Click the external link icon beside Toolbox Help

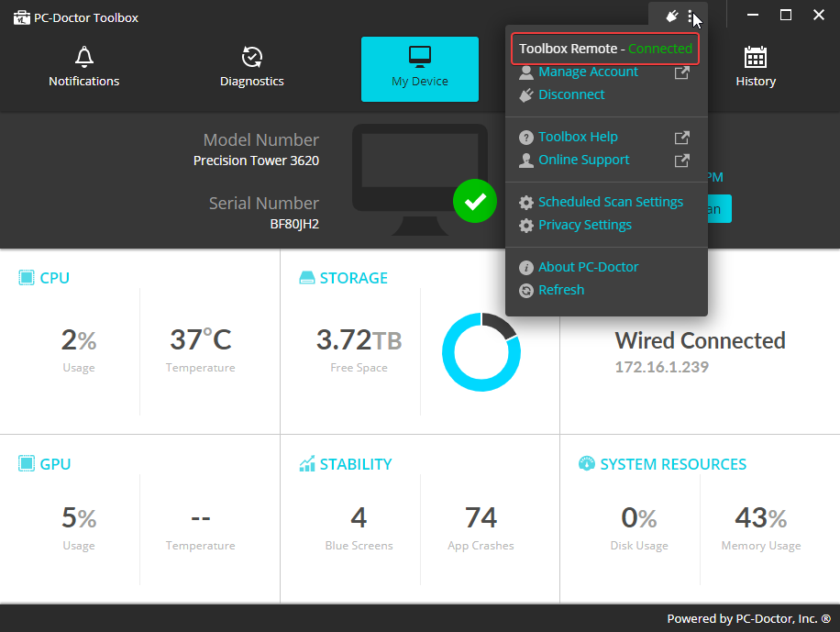pos(681,138)
